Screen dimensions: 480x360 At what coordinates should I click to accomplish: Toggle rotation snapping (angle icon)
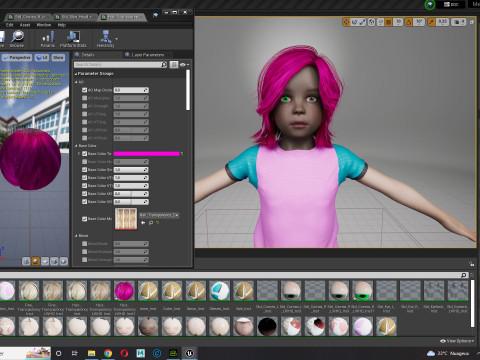[x=409, y=22]
